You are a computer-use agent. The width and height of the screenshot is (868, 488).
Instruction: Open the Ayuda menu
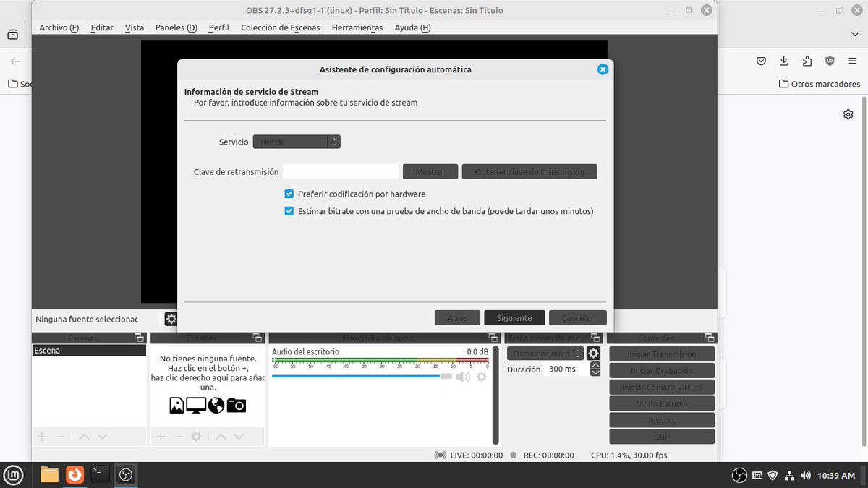point(412,27)
